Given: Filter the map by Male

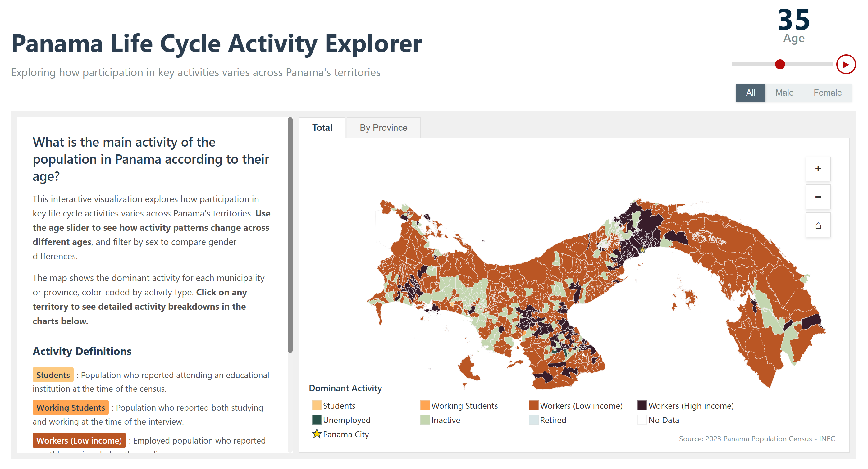Looking at the screenshot, I should (784, 93).
